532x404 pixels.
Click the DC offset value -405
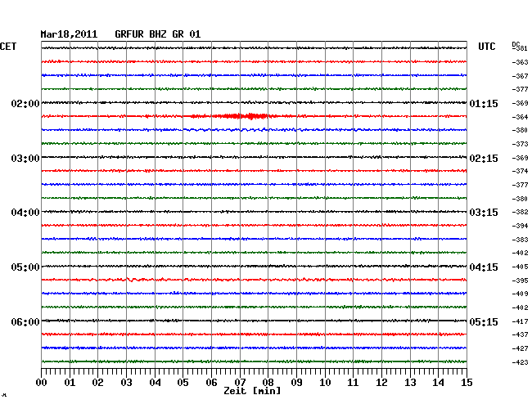coord(520,267)
